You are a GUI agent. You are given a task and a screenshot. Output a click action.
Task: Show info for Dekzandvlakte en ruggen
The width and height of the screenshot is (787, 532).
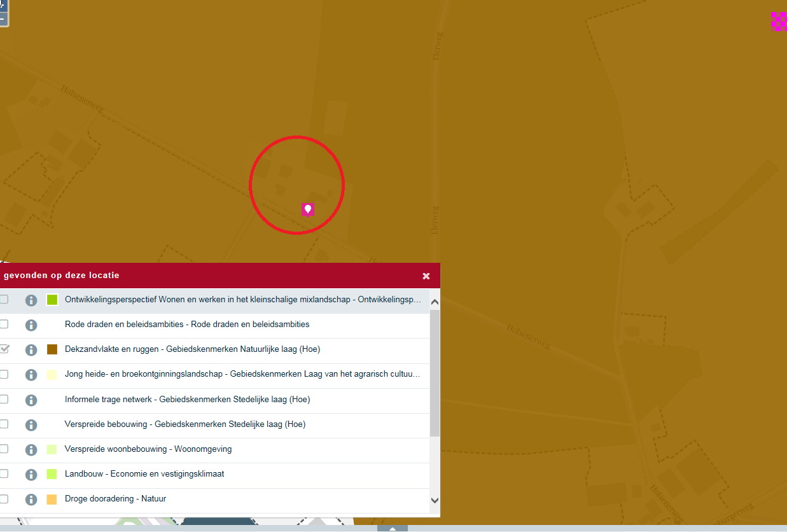[31, 350]
